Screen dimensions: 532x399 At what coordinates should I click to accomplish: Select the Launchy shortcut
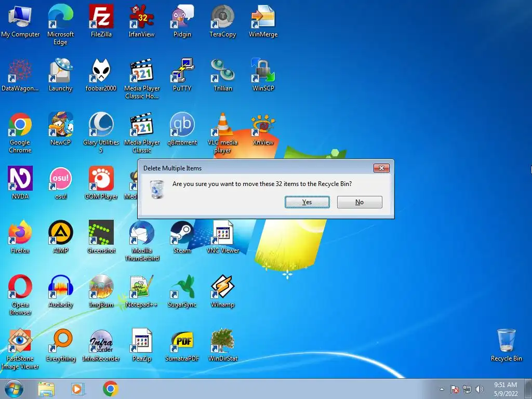[60, 75]
